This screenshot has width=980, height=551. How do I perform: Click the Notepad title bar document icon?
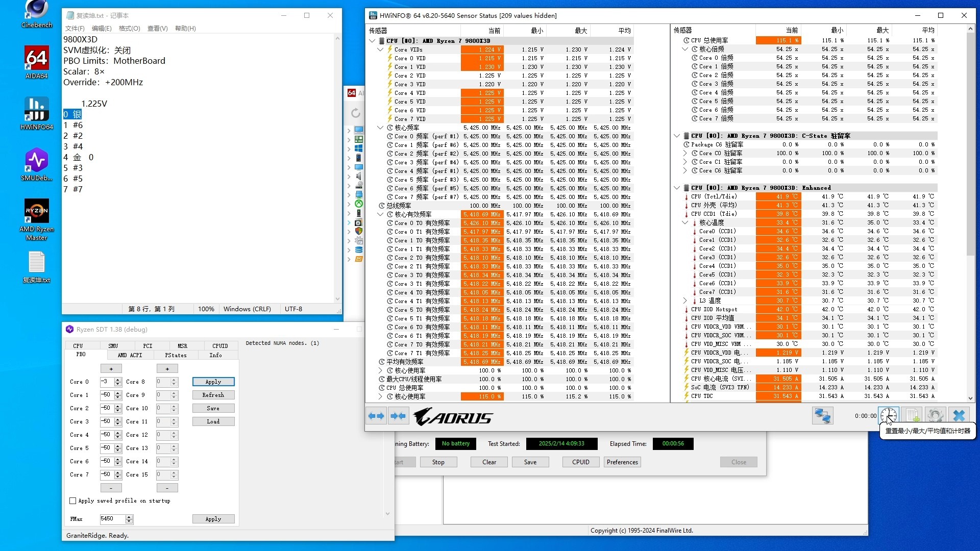(70, 15)
